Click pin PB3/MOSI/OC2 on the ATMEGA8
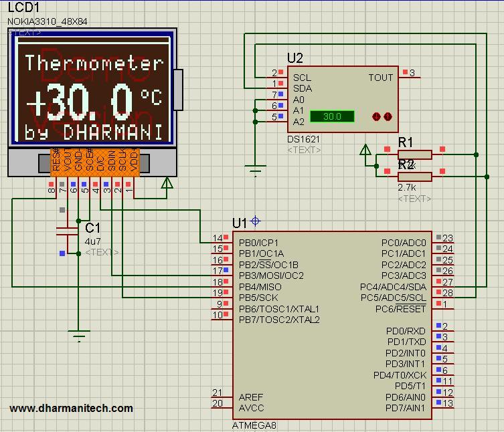 click(x=271, y=276)
